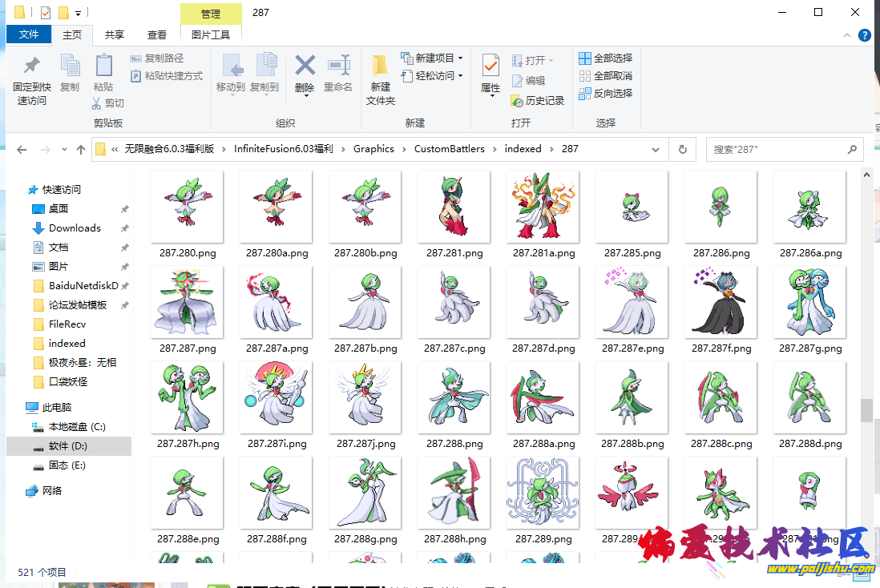Click the 复制 copy icon in ribbon
This screenshot has width=880, height=588.
[70, 66]
